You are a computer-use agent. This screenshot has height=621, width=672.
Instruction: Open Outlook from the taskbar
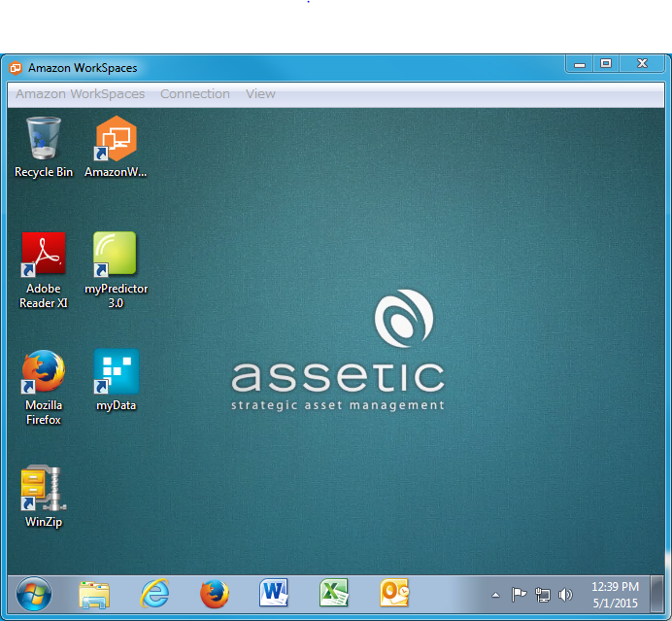point(394,593)
